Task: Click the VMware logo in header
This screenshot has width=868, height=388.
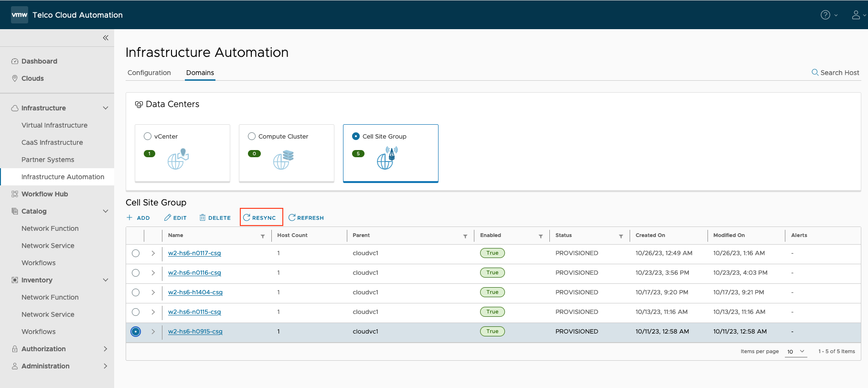Action: pos(20,15)
